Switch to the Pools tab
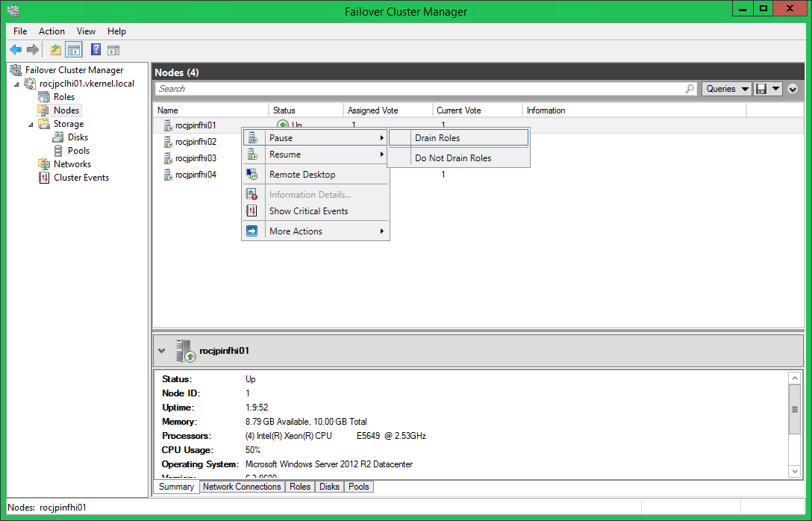The image size is (812, 521). (358, 487)
